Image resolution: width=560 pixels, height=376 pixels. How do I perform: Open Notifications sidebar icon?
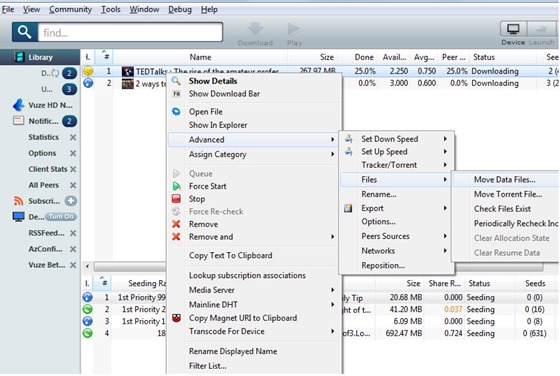(18, 121)
